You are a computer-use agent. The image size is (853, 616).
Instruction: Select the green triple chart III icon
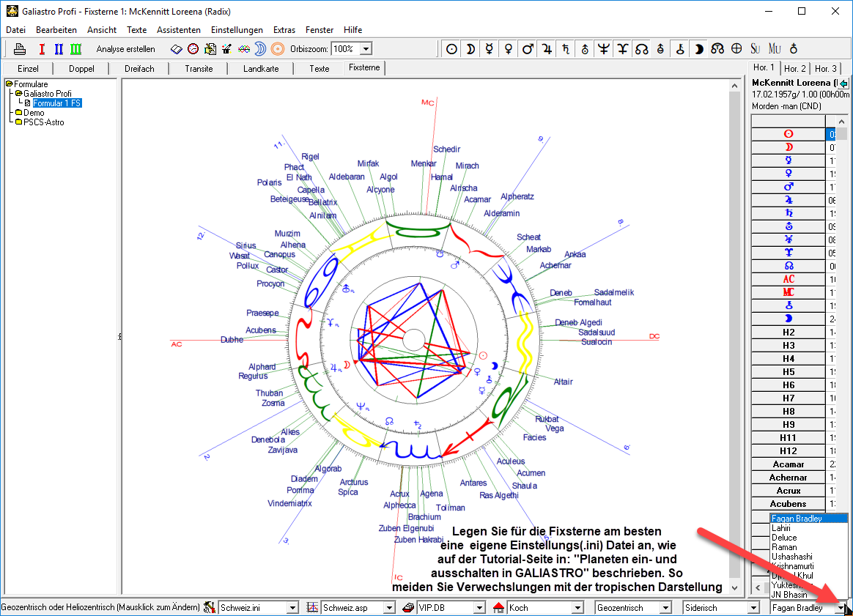(75, 49)
